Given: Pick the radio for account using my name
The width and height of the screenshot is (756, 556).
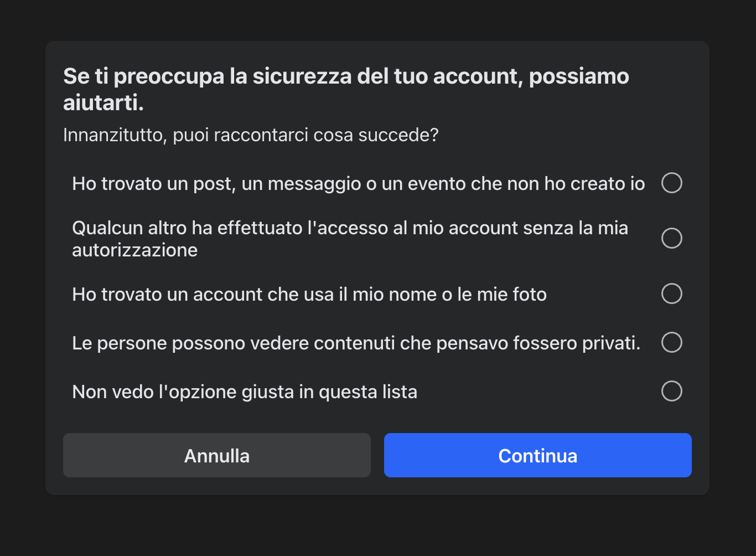Looking at the screenshot, I should [x=671, y=294].
